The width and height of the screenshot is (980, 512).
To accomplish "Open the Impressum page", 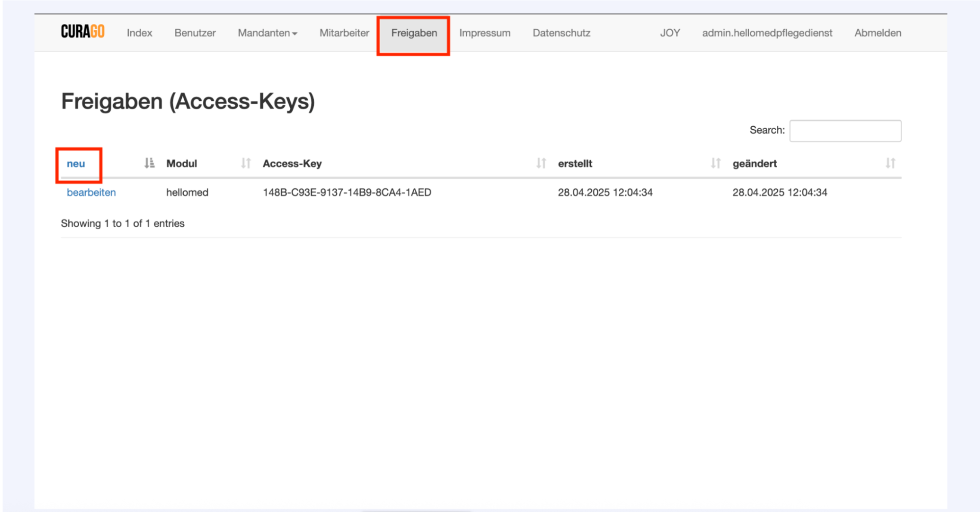I will coord(484,33).
